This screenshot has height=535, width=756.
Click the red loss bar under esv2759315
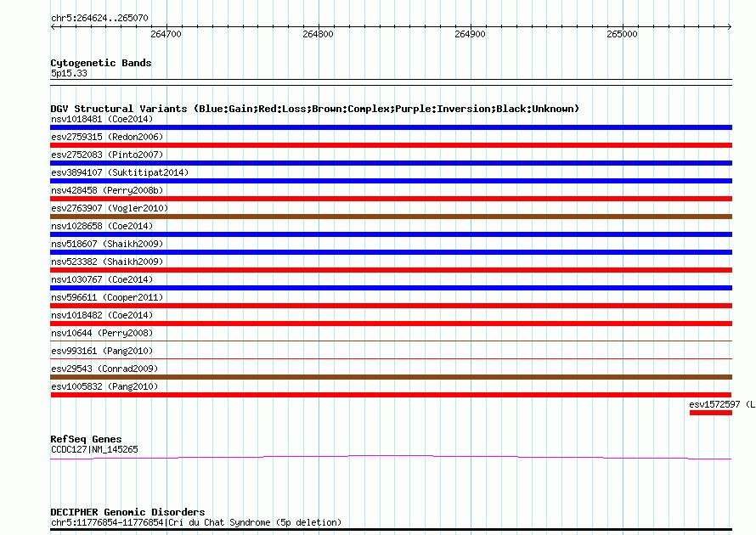(x=391, y=145)
